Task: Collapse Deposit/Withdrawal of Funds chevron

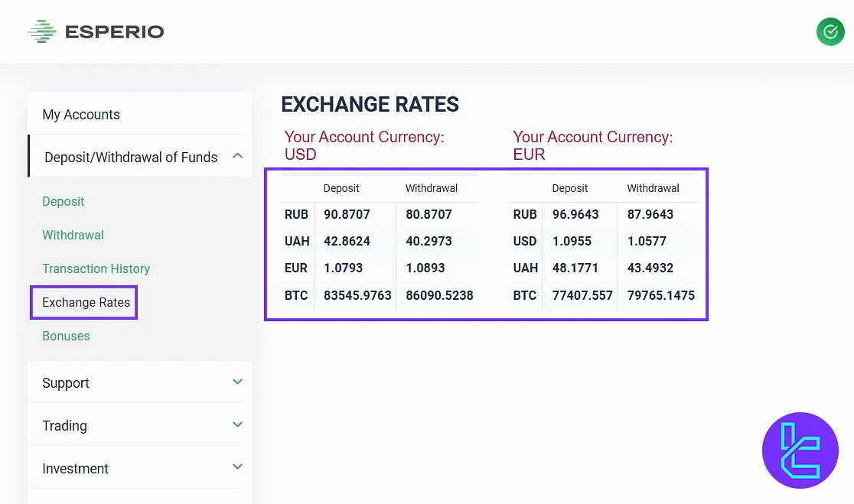Action: (237, 156)
